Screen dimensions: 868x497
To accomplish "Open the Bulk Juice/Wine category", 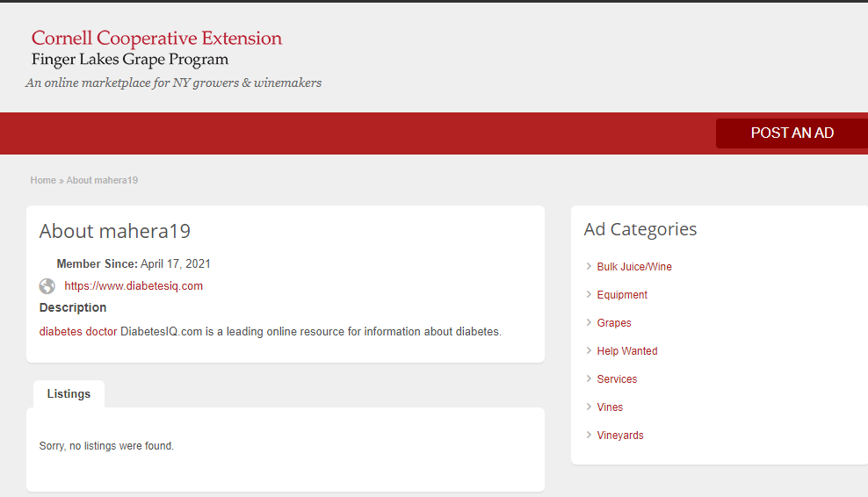I will tap(634, 267).
